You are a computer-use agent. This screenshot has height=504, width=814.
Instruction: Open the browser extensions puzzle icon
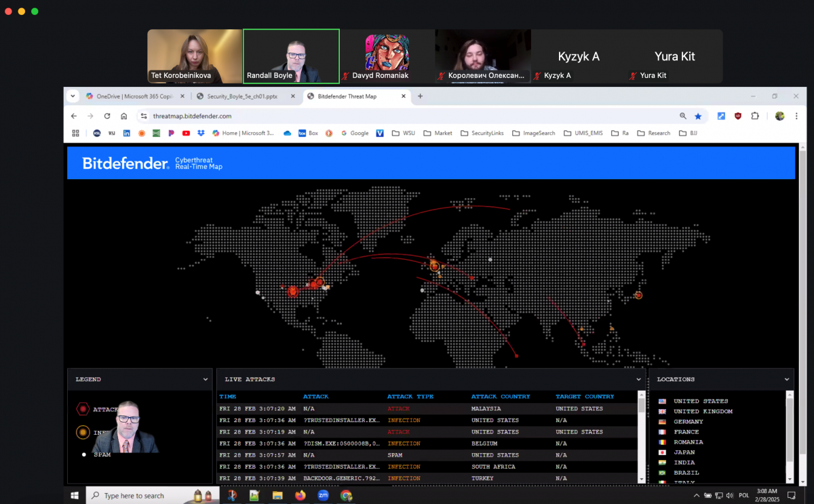tap(755, 116)
